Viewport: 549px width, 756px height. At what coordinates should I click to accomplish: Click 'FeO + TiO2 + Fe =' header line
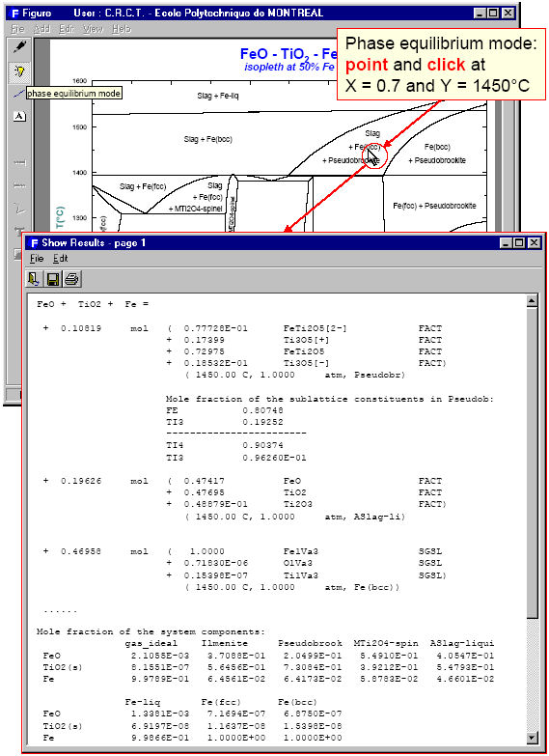pos(93,304)
